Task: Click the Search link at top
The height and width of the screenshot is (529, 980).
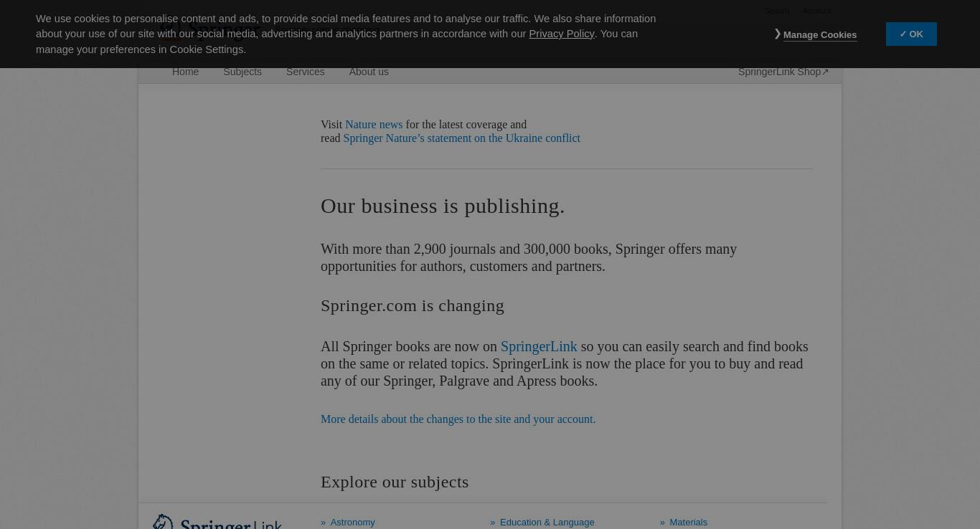Action: tap(776, 11)
